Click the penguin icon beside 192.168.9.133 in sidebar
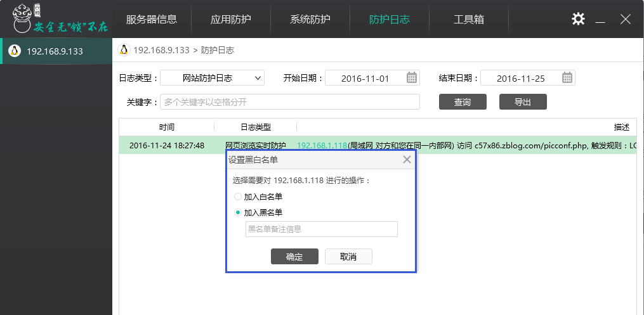Screen dimensions: 644x315 [x=15, y=51]
